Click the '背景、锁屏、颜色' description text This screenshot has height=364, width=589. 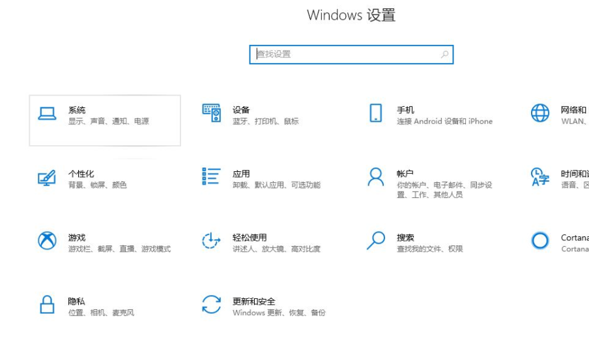(x=97, y=185)
